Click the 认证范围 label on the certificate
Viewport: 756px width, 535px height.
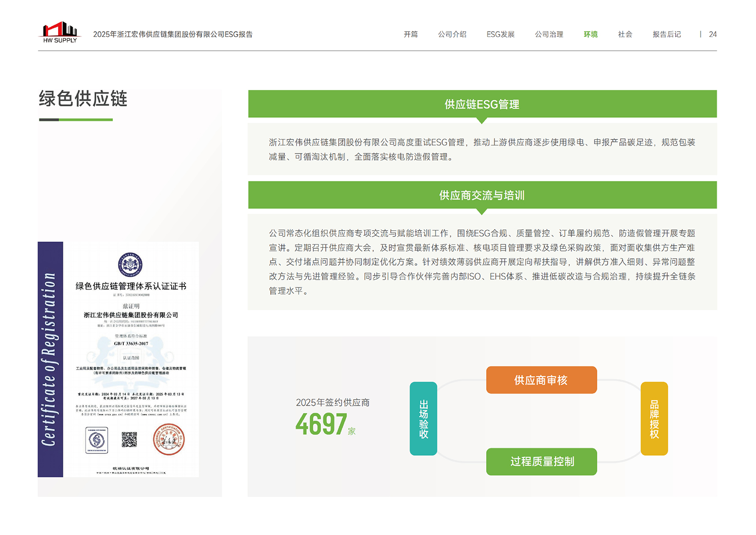pos(131,358)
